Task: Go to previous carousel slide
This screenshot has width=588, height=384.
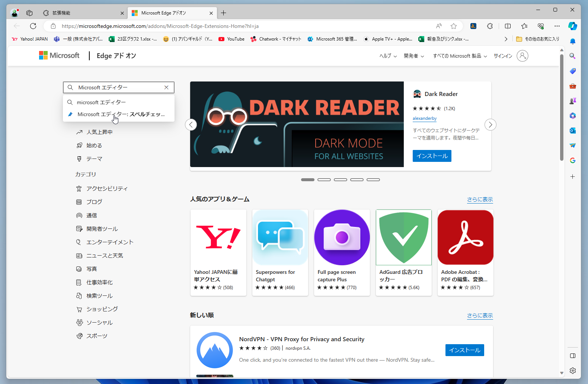Action: pyautogui.click(x=191, y=125)
